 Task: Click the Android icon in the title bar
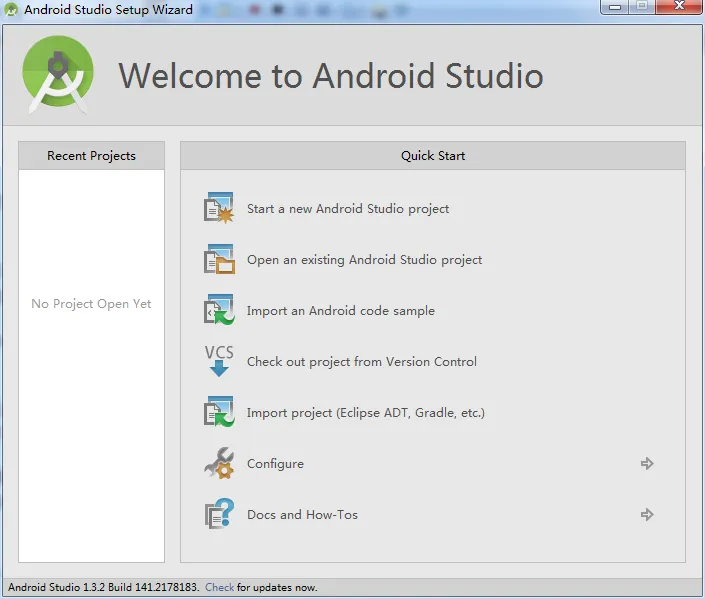[x=12, y=9]
